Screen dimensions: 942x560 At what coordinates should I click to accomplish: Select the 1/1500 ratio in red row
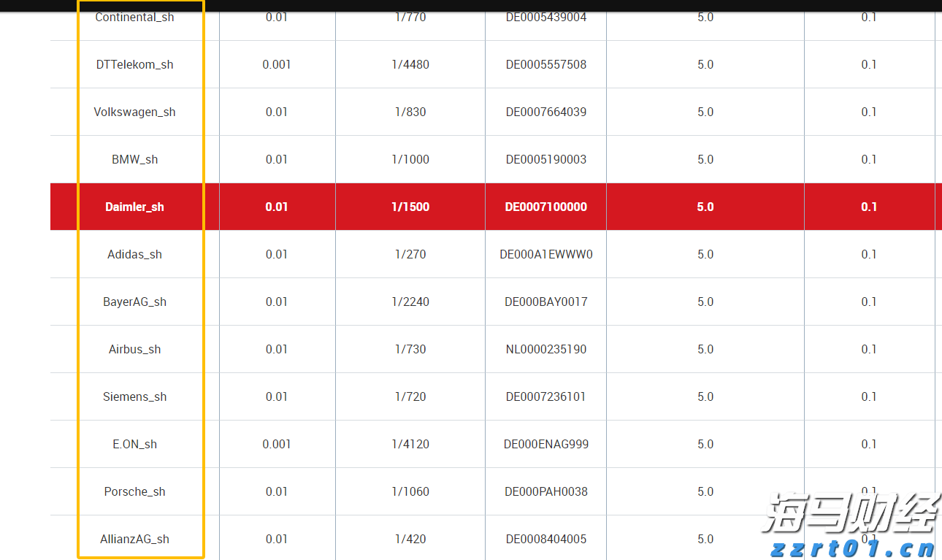pyautogui.click(x=410, y=207)
